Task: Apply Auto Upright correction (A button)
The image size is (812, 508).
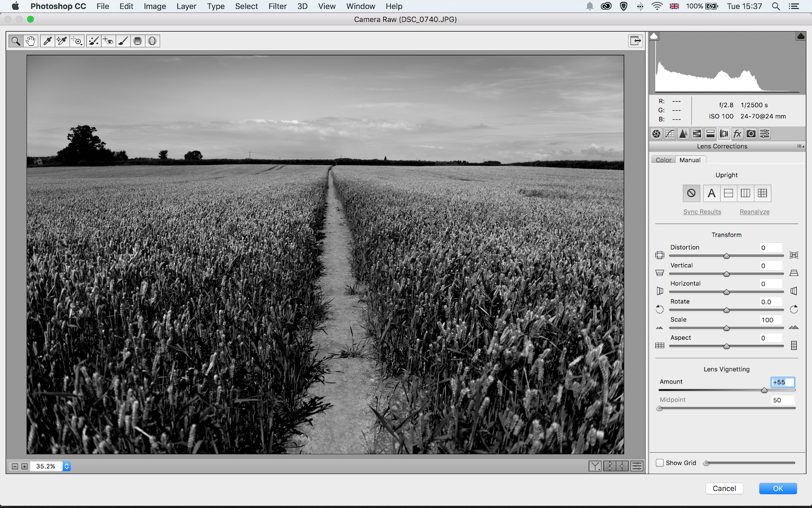Action: [712, 193]
